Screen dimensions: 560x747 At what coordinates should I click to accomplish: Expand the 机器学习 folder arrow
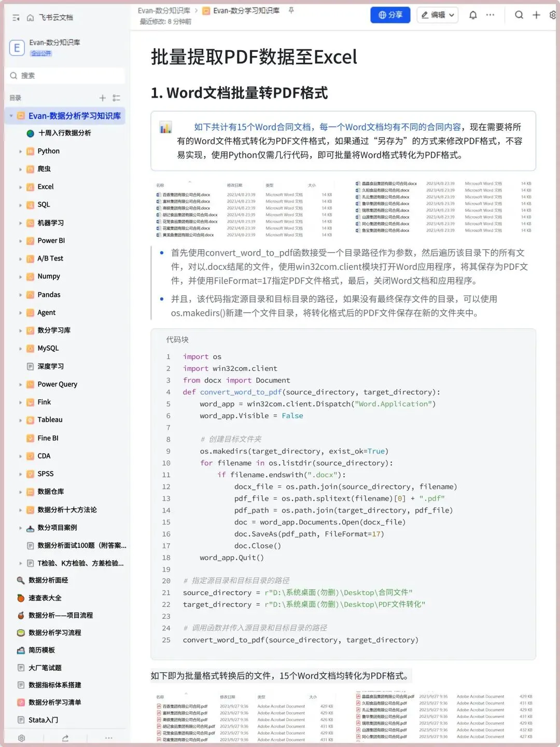[x=21, y=223]
